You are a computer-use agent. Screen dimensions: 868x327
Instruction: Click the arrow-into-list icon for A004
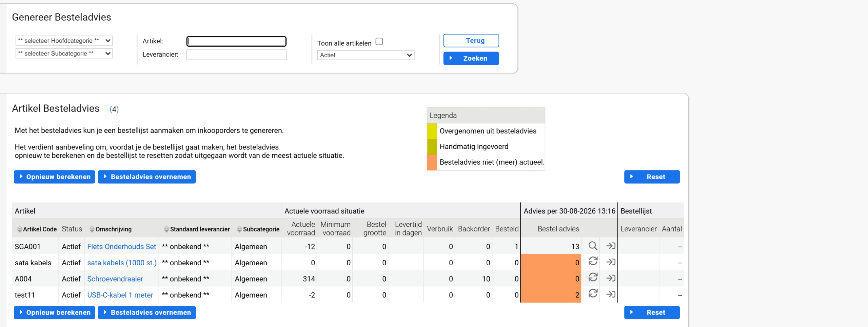coord(611,278)
